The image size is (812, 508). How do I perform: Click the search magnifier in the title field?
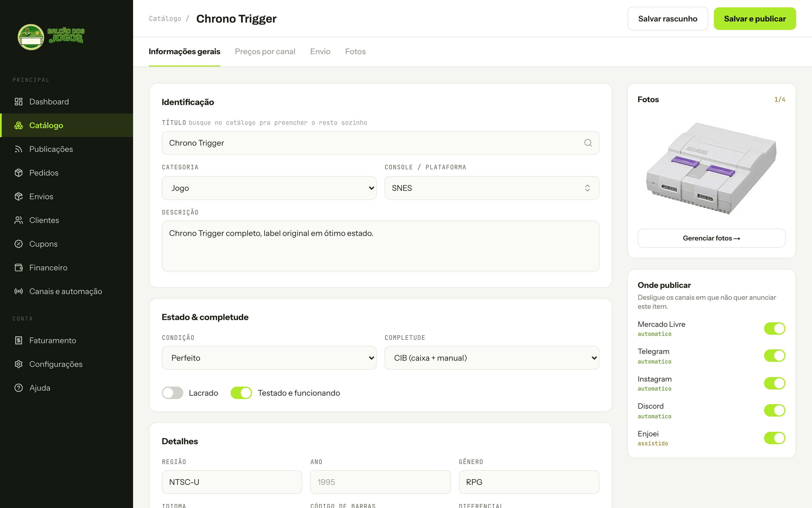(x=588, y=143)
